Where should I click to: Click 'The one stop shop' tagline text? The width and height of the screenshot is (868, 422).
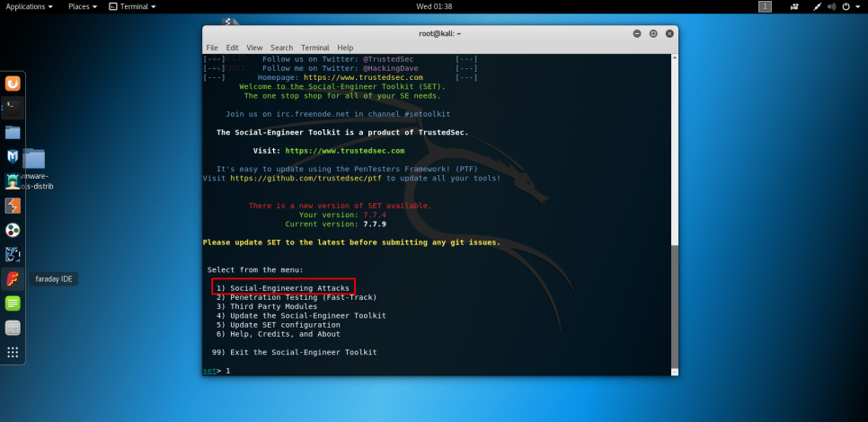pyautogui.click(x=342, y=96)
